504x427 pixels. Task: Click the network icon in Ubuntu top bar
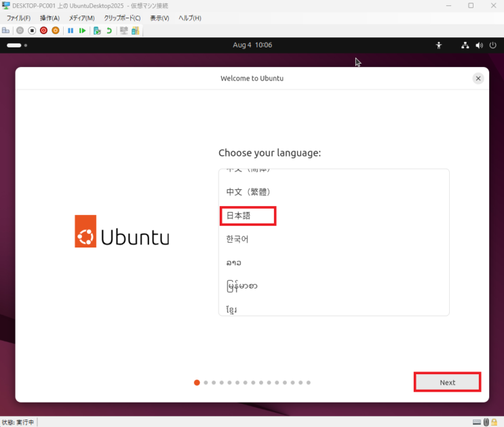click(465, 45)
